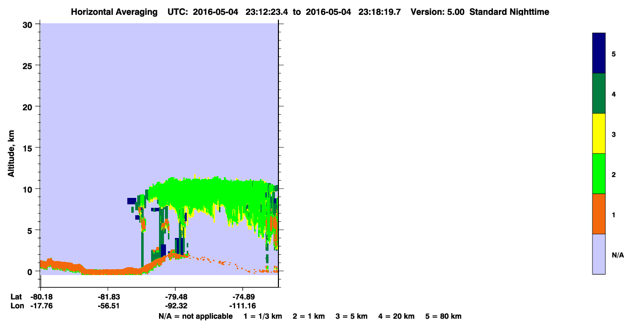The height and width of the screenshot is (330, 644).
Task: Click the colorbar label '4'
Action: click(x=614, y=94)
